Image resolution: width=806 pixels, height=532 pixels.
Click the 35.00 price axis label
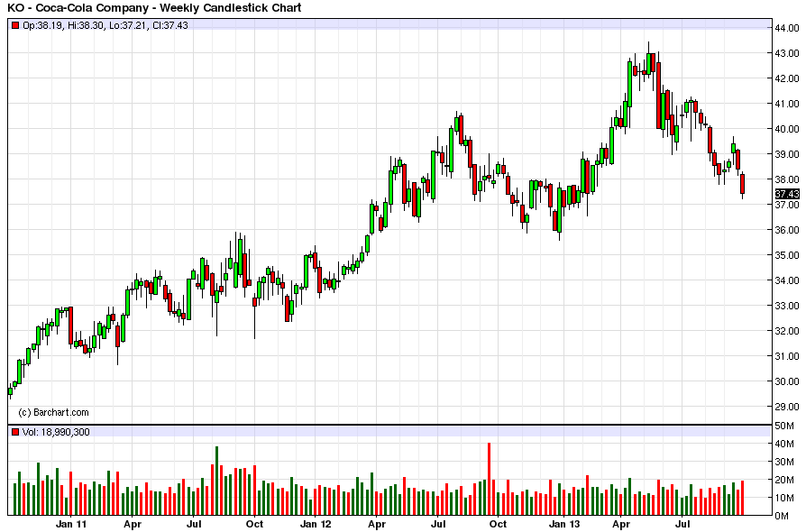click(x=787, y=255)
